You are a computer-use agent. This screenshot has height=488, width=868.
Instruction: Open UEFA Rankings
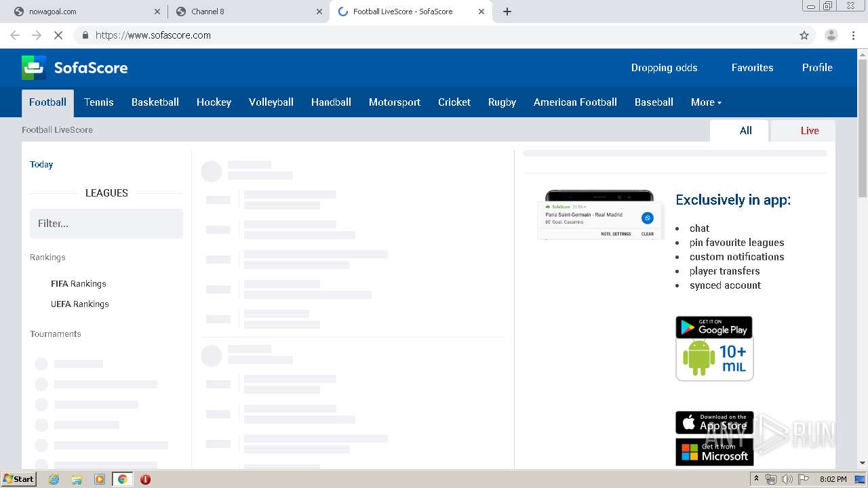click(x=80, y=304)
